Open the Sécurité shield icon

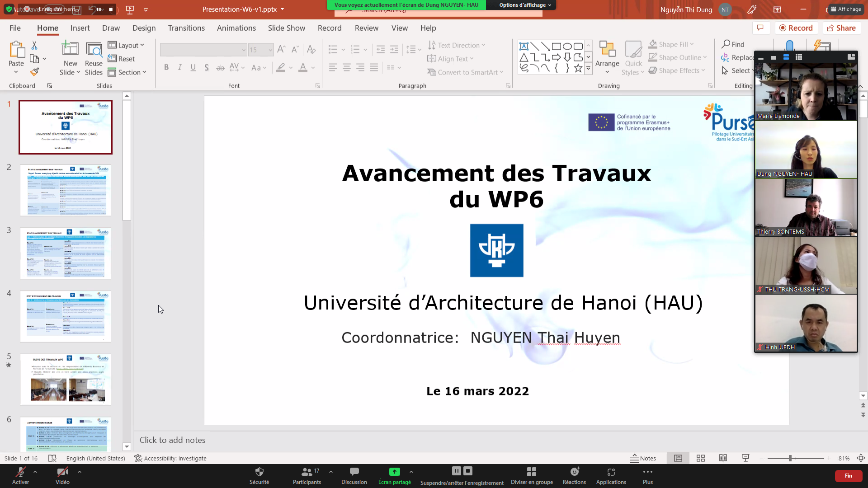259,475
